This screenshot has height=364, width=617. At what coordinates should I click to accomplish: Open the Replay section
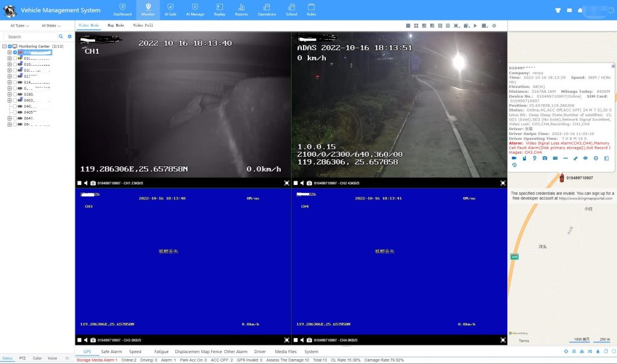(x=219, y=9)
